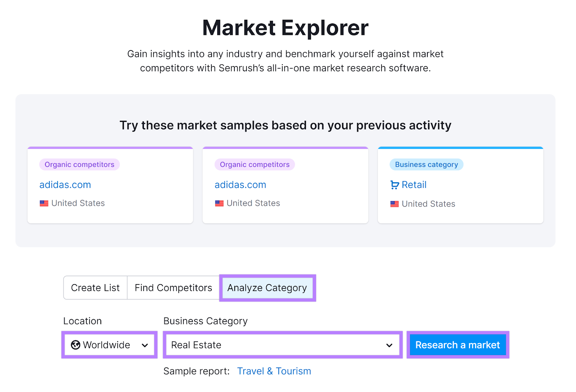
Task: Click the Retail category link
Action: point(414,184)
